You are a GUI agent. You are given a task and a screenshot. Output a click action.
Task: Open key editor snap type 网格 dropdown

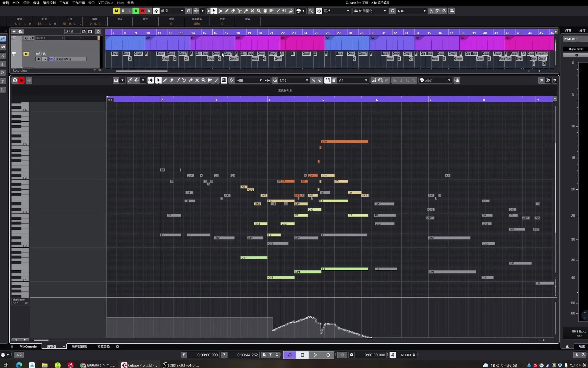point(249,80)
